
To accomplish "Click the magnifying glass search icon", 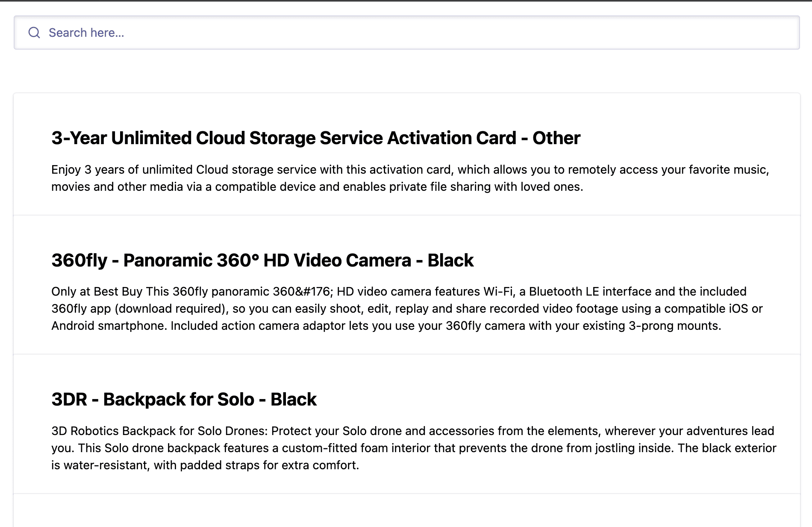I will click(x=34, y=33).
